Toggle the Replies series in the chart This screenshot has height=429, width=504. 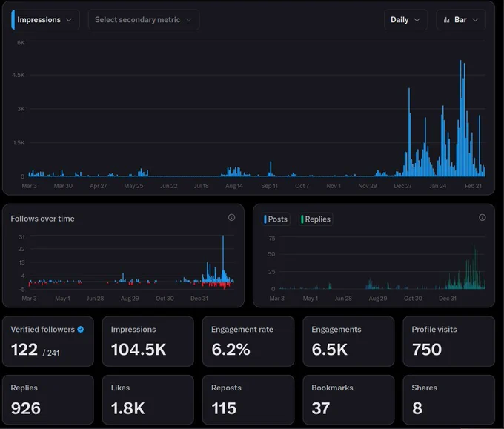pyautogui.click(x=316, y=219)
